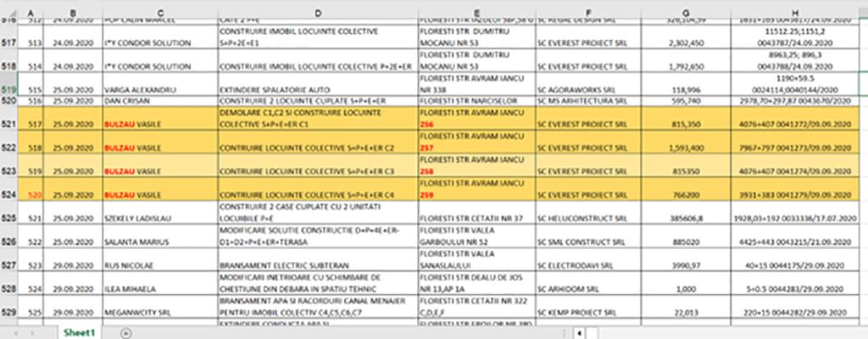Click cell DAN CRISAN
The height and width of the screenshot is (339, 868).
[x=160, y=102]
